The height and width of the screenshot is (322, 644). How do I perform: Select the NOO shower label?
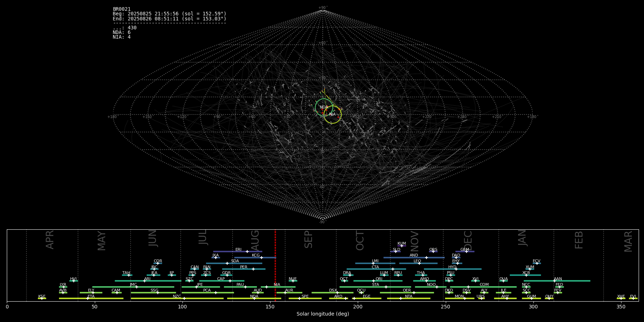pos(431,285)
